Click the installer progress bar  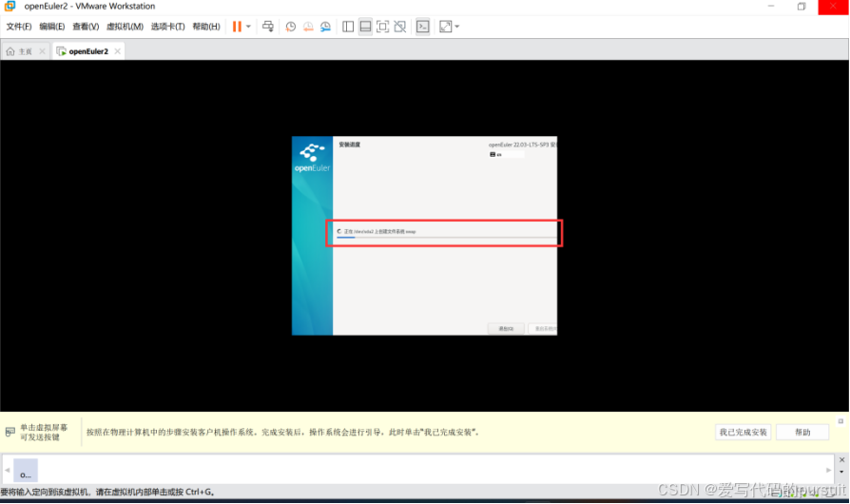pos(446,238)
